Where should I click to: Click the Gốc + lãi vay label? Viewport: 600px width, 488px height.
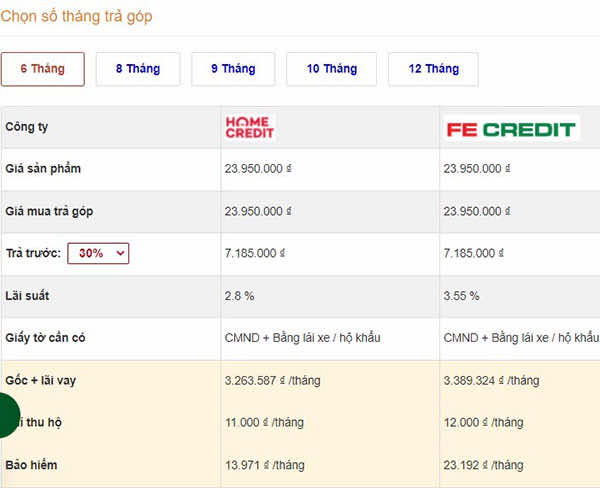coord(41,380)
